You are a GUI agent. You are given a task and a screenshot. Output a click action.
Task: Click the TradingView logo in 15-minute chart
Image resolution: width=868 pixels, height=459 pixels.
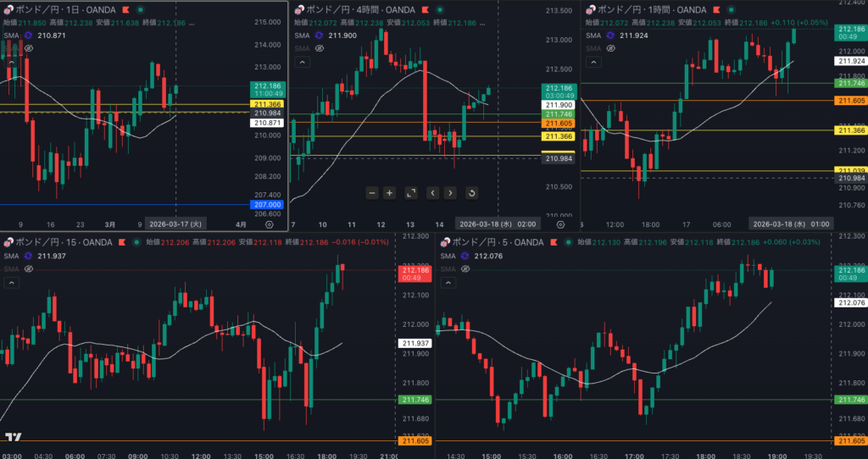[13, 437]
